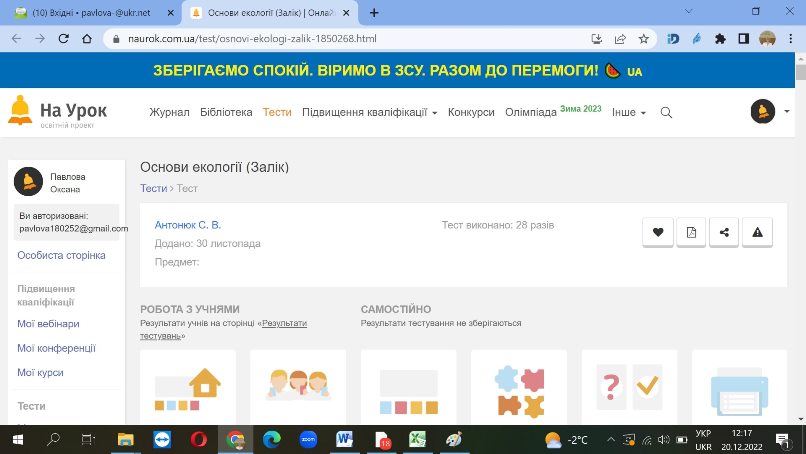Open Windows Start menu
Screen dimensions: 806x454
tap(17, 440)
